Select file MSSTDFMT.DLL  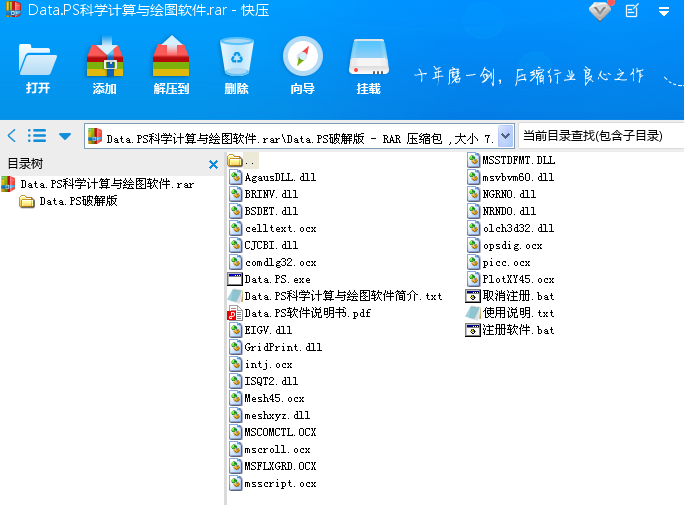coord(511,160)
